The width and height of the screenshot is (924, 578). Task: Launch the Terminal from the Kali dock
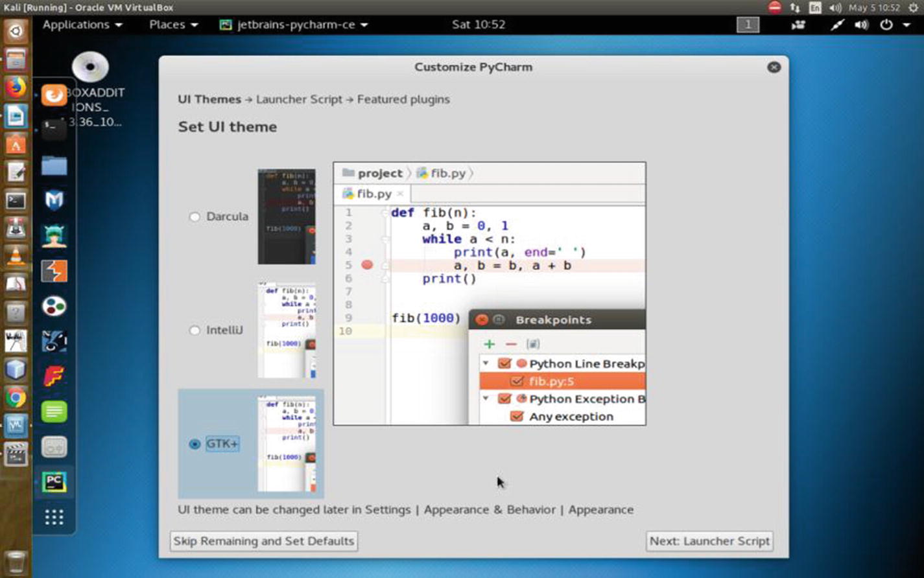(x=54, y=130)
